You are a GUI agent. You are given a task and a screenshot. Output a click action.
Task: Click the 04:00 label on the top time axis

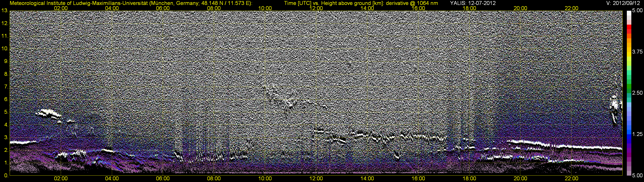pos(112,8)
